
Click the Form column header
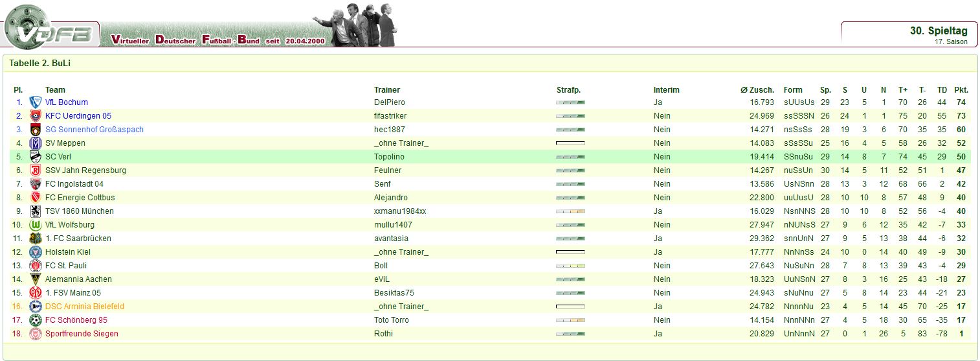tap(793, 90)
